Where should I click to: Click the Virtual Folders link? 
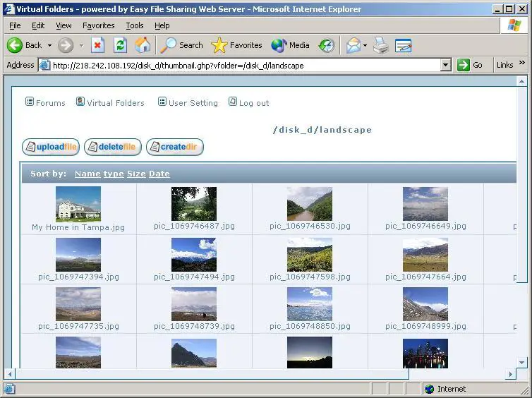coord(115,103)
